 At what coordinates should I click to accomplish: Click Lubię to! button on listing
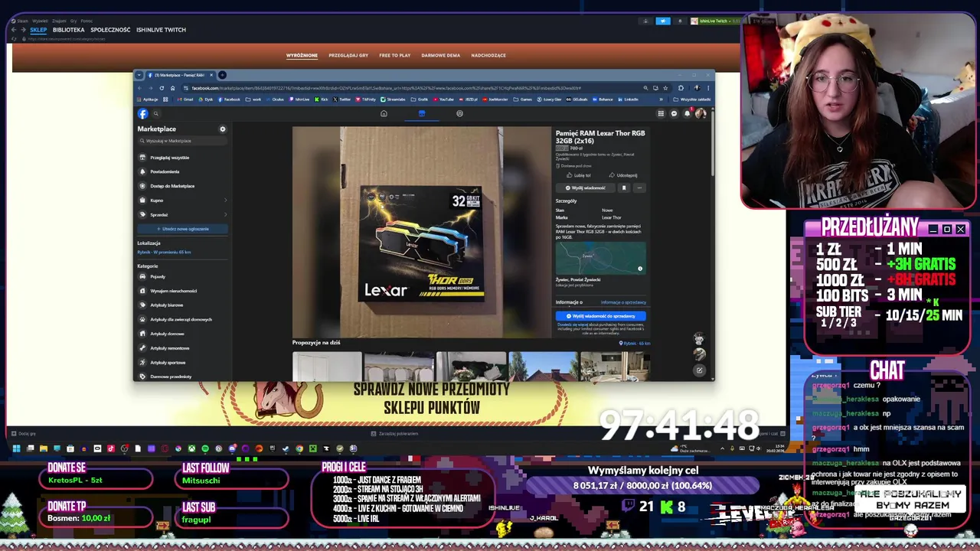[578, 175]
